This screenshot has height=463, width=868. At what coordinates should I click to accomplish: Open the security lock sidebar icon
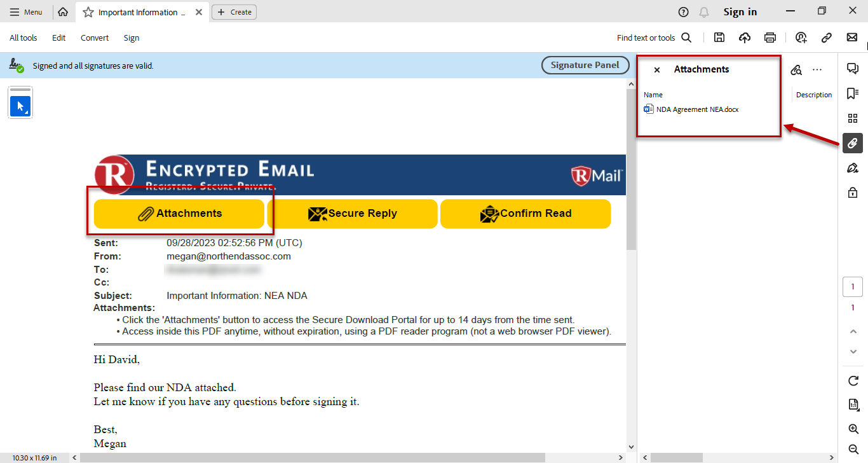tap(853, 193)
